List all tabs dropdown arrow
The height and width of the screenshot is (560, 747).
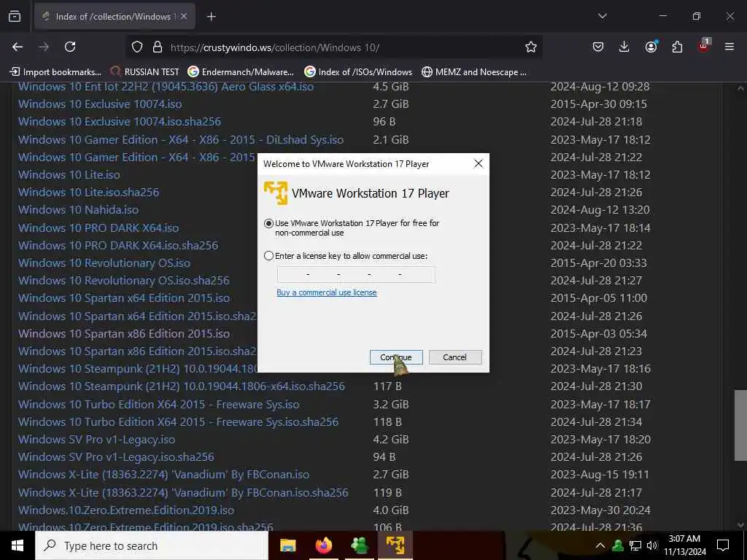pyautogui.click(x=602, y=16)
